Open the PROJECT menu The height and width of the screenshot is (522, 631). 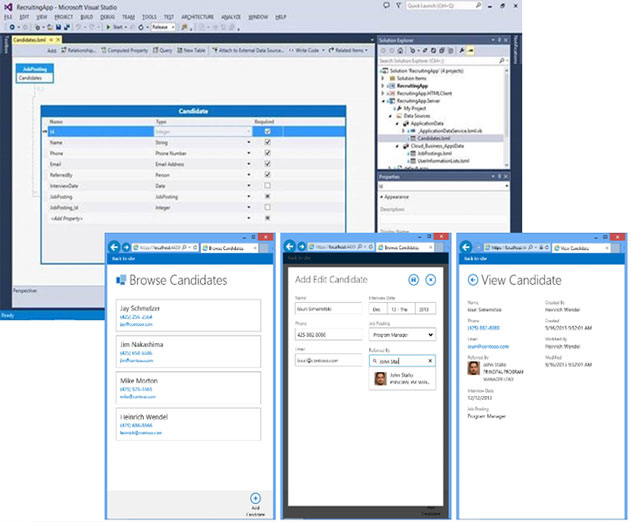tap(64, 17)
